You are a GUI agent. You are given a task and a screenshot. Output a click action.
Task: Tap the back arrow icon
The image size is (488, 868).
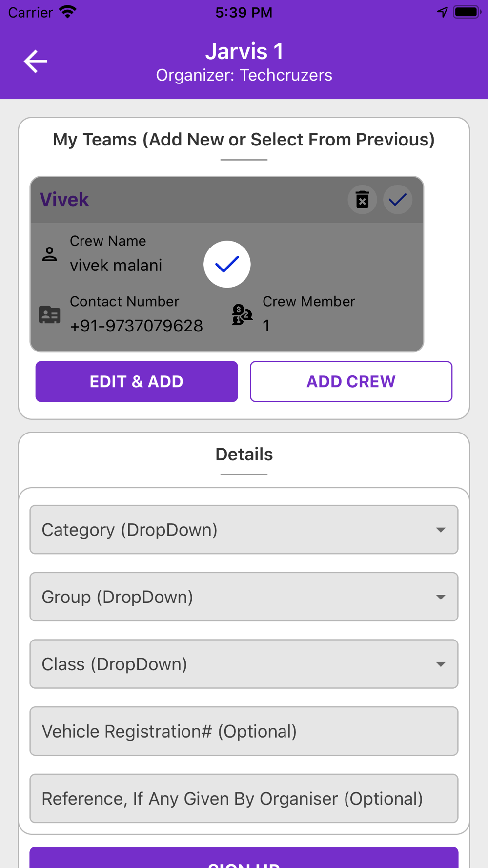(x=36, y=62)
